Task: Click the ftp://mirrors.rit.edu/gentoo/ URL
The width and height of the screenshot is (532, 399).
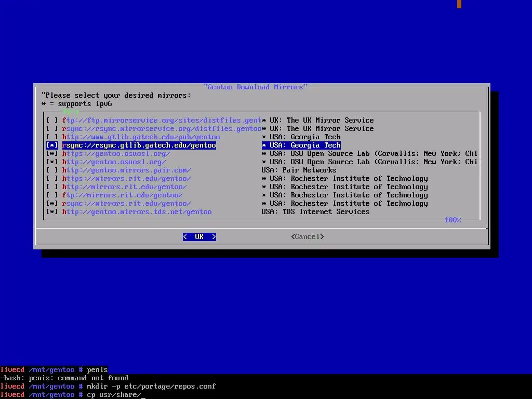Action: pos(122,195)
